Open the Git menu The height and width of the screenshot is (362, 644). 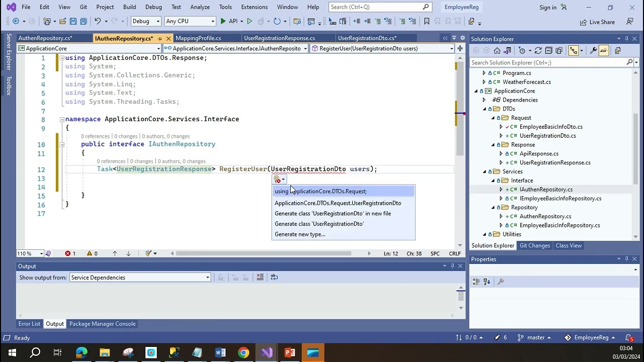click(x=84, y=7)
